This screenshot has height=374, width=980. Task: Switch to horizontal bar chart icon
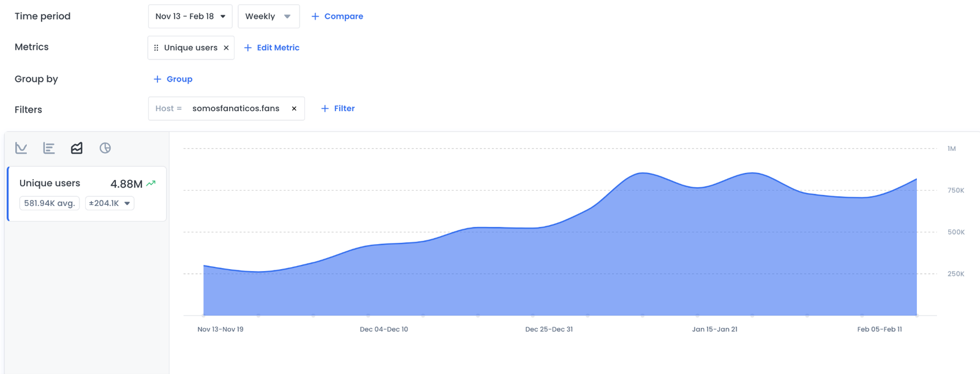49,148
